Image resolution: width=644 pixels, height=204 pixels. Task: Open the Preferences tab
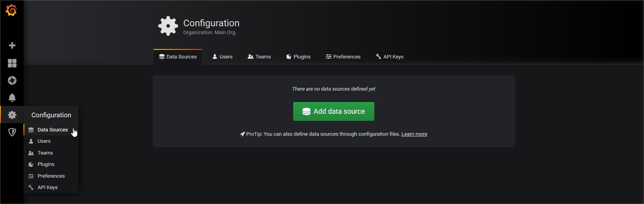[343, 56]
